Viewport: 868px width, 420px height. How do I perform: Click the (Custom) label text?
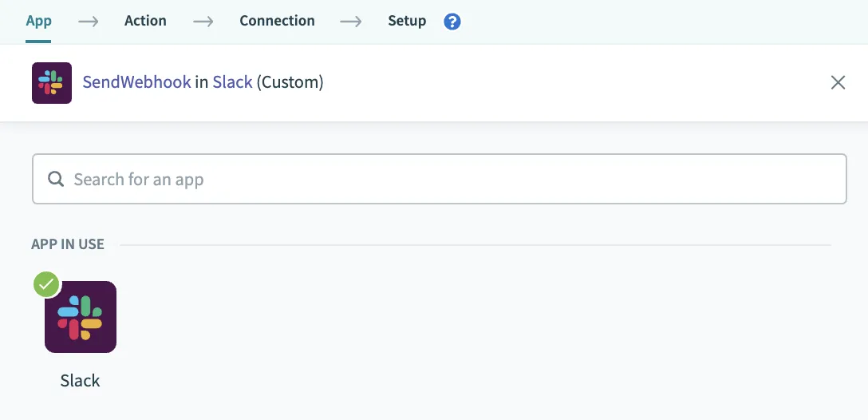[290, 82]
